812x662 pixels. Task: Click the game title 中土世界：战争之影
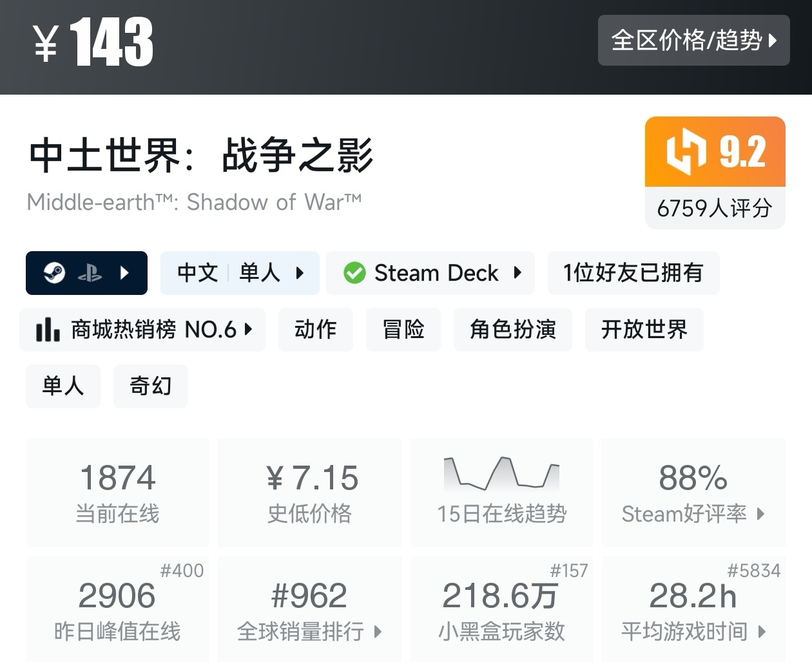point(201,156)
